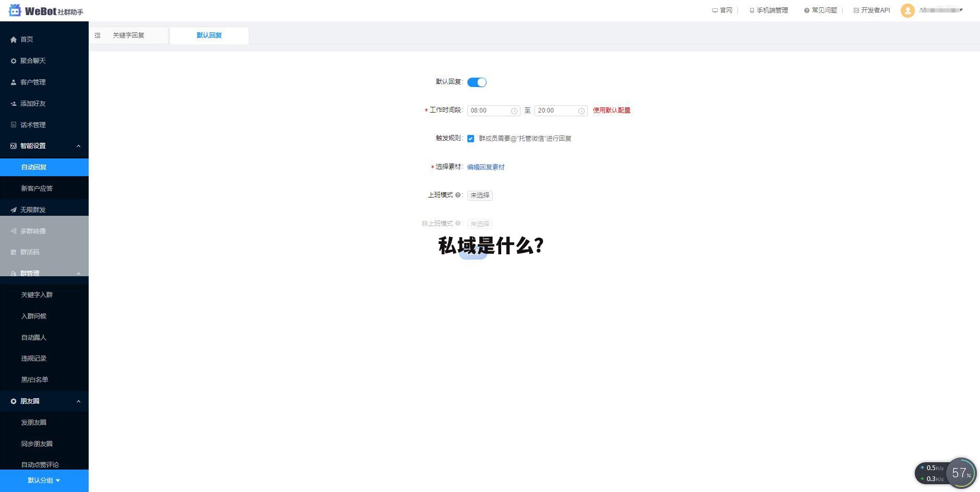Screen dimensions: 980x492
Task: Click the 57% network speed indicator
Action: 961,473
